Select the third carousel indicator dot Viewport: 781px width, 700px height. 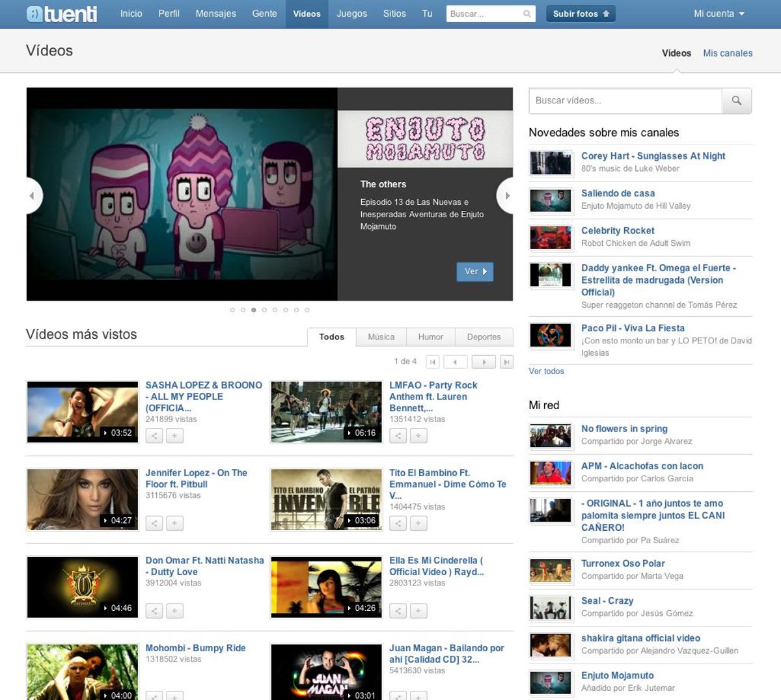[x=254, y=310]
